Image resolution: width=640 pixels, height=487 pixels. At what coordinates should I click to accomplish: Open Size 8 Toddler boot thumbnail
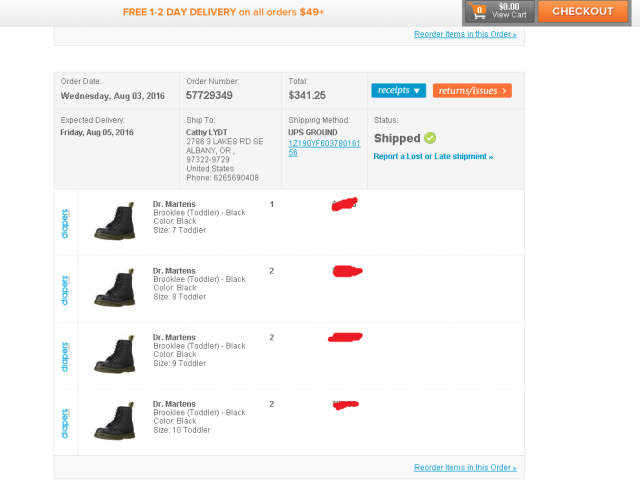click(x=114, y=288)
